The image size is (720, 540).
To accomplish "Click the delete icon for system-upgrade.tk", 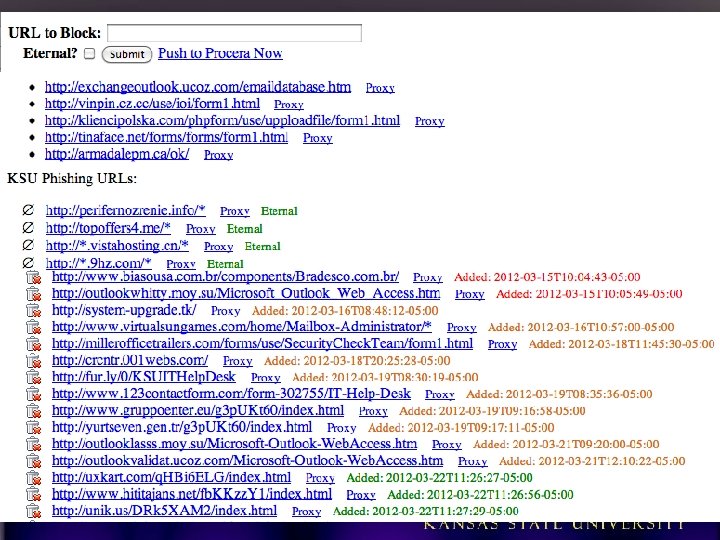I will coord(34,311).
